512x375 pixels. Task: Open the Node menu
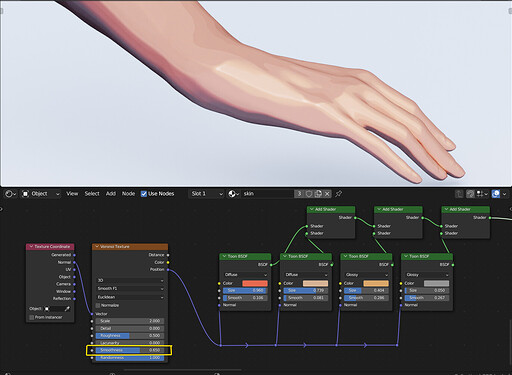(x=128, y=194)
